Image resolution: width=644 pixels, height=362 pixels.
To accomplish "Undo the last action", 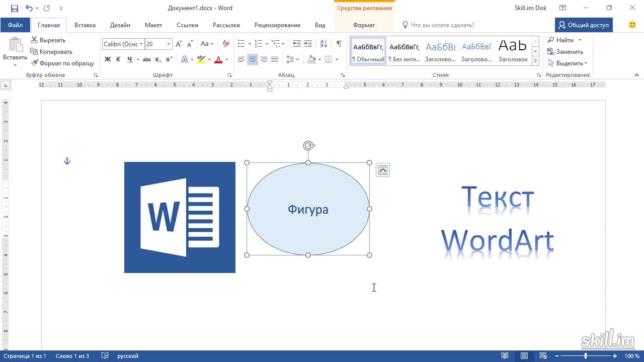I will click(x=29, y=8).
